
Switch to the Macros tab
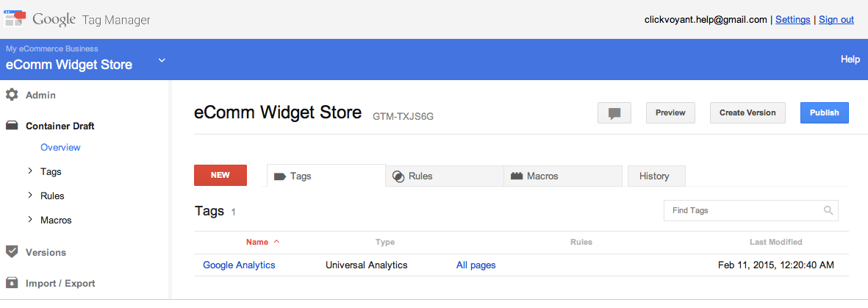[x=563, y=176]
